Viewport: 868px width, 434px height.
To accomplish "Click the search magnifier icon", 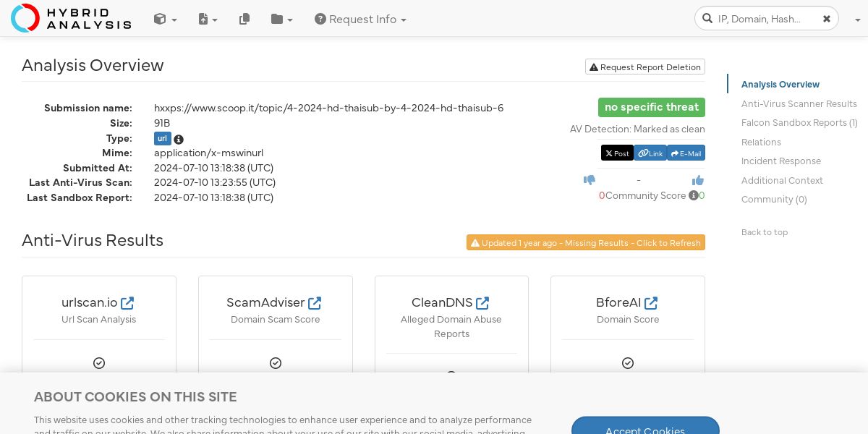I will point(707,19).
